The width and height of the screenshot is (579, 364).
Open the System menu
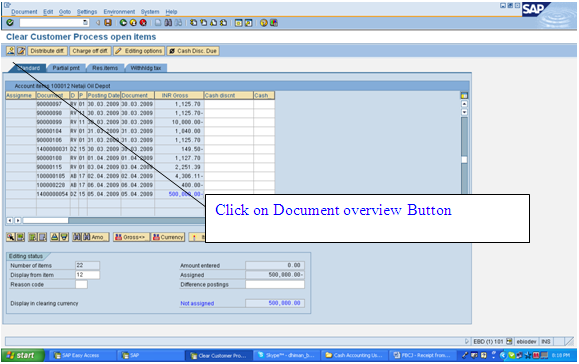(150, 12)
